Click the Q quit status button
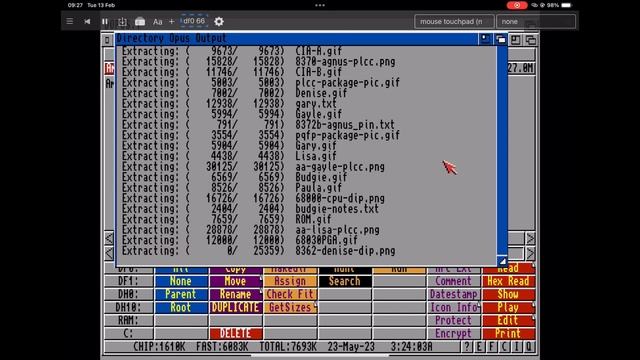The image size is (640, 360). coord(529,347)
